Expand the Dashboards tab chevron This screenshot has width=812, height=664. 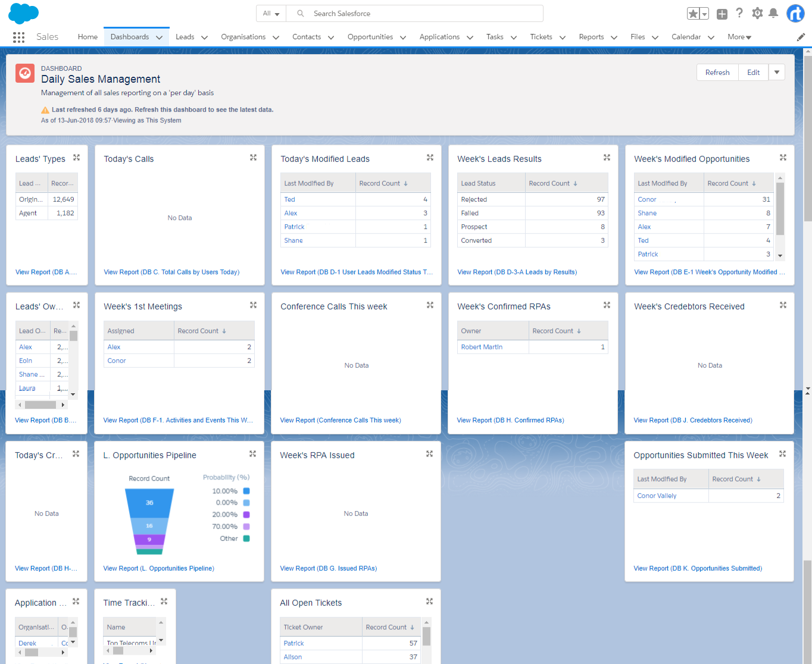tap(159, 37)
